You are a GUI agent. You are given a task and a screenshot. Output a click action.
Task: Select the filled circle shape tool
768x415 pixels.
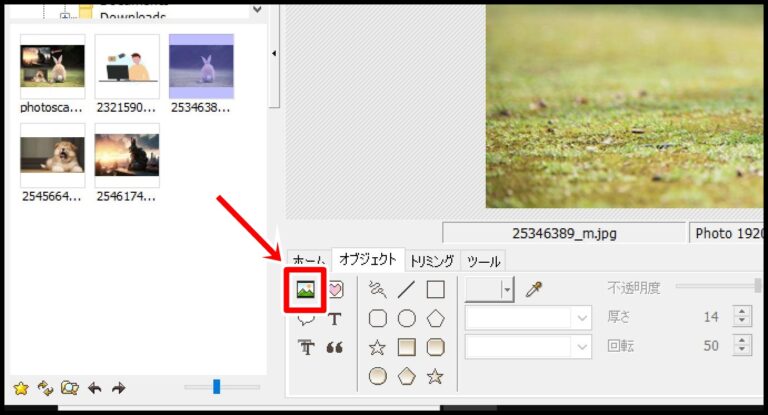(x=378, y=376)
